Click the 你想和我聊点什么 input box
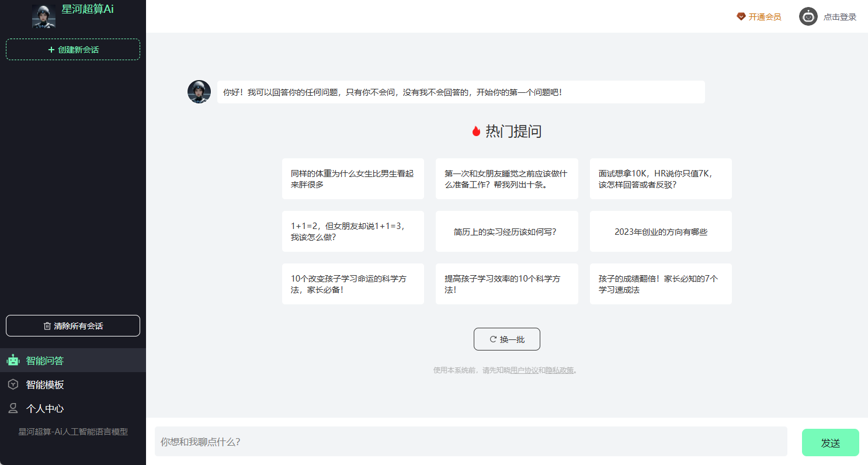 click(470, 442)
